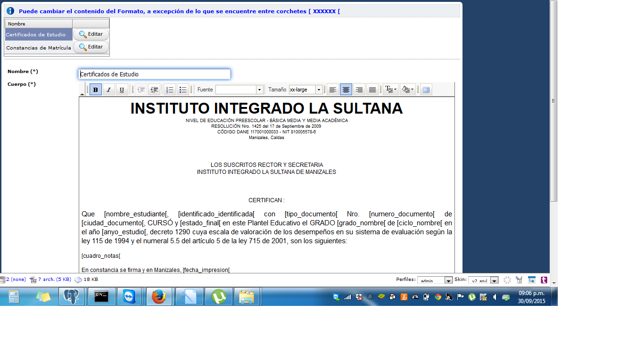The height and width of the screenshot is (362, 644).
Task: Open Calculator from the taskbar
Action: click(x=14, y=296)
